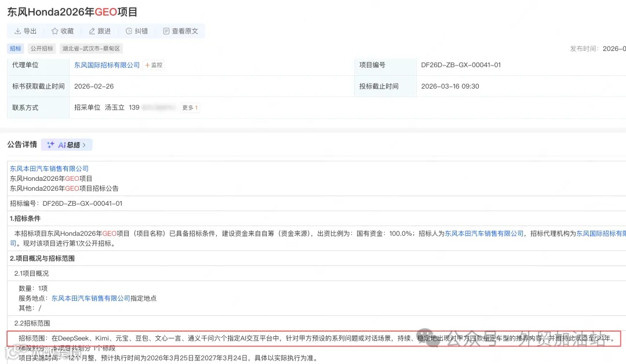626x364 pixels.
Task: Open 东风国际招标有限公司 agent unit link
Action: pyautogui.click(x=107, y=65)
